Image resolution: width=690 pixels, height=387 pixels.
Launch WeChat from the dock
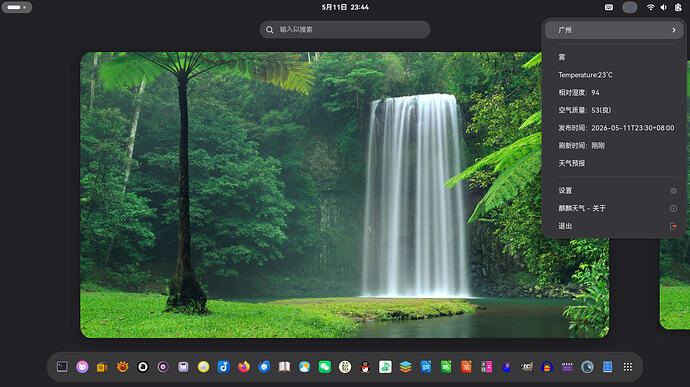[x=325, y=367]
